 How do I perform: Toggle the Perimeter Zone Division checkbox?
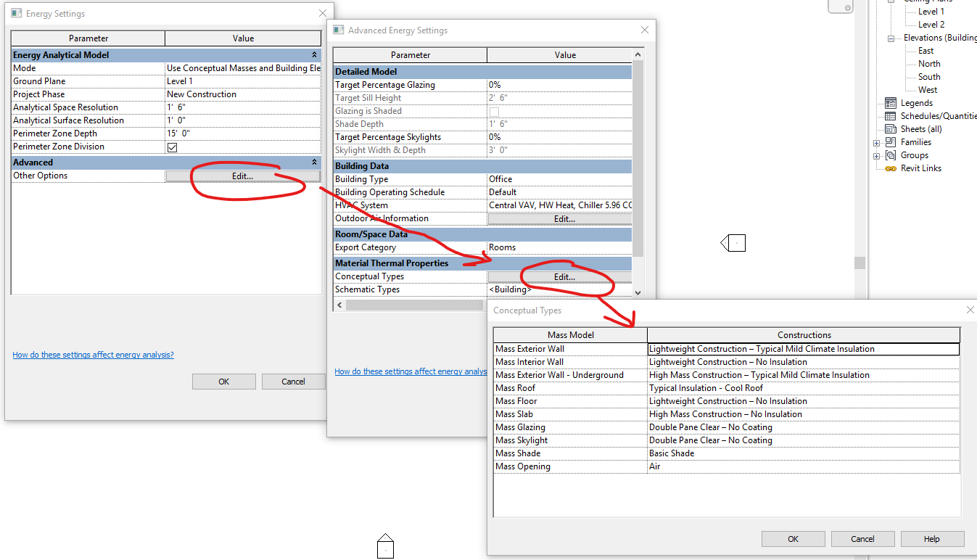[x=170, y=146]
